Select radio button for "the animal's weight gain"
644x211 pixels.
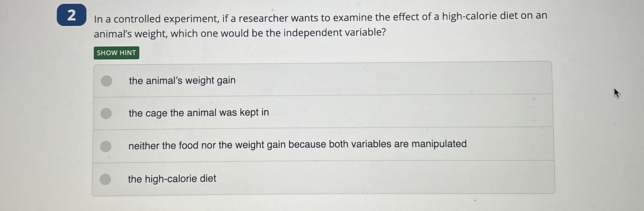pyautogui.click(x=107, y=80)
